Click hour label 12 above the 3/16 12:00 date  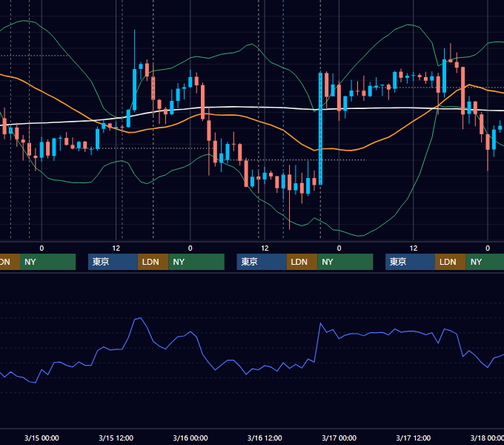point(265,248)
